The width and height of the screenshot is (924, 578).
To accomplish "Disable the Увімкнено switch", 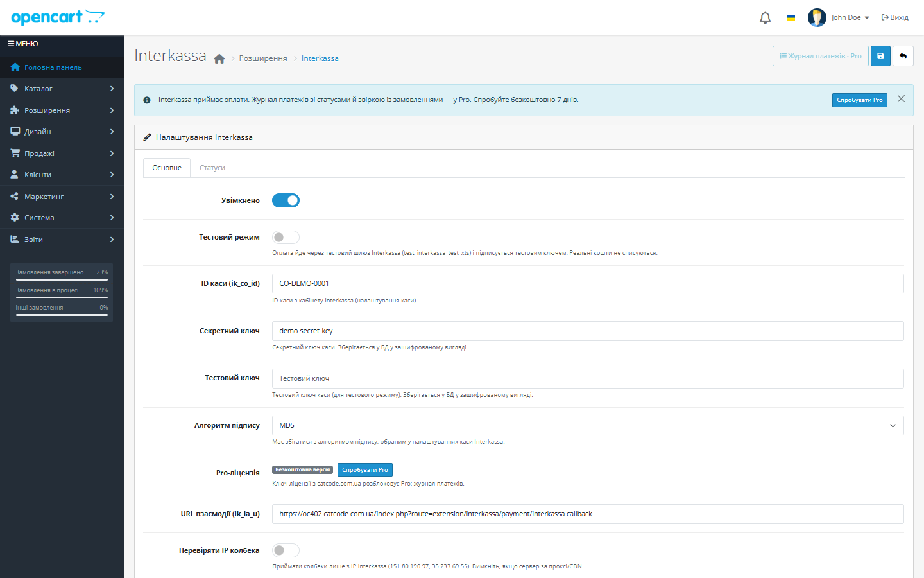I will point(286,200).
